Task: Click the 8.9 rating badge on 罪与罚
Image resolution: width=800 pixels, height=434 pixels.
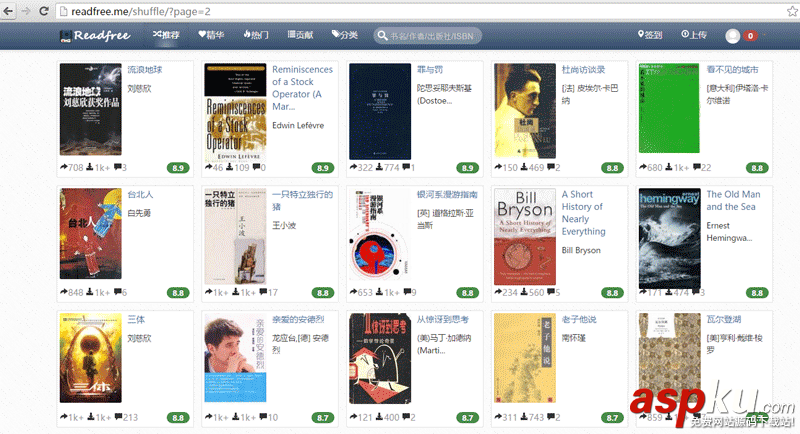Action: point(467,168)
